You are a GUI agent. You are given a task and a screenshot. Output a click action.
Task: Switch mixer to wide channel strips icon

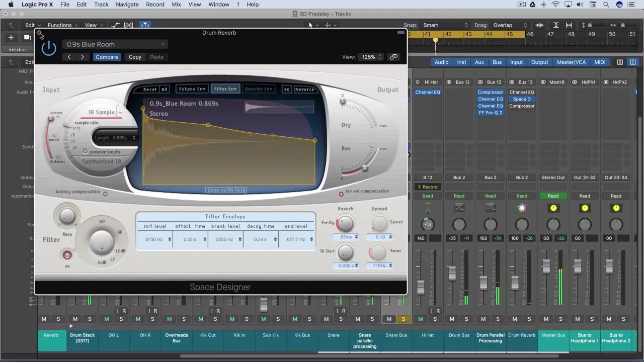pyautogui.click(x=632, y=62)
